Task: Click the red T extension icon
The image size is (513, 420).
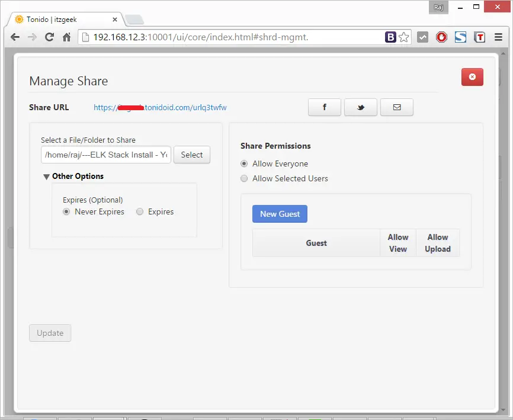Action: click(x=480, y=37)
